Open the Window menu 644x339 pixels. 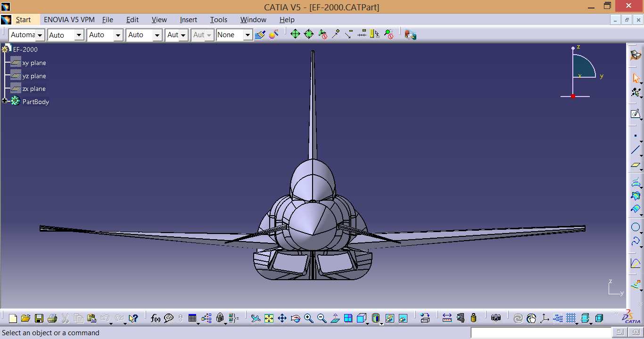click(x=253, y=20)
